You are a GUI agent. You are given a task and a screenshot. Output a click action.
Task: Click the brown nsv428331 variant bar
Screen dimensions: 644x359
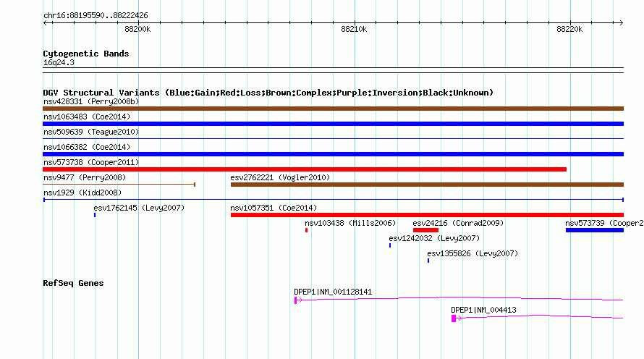click(x=333, y=109)
